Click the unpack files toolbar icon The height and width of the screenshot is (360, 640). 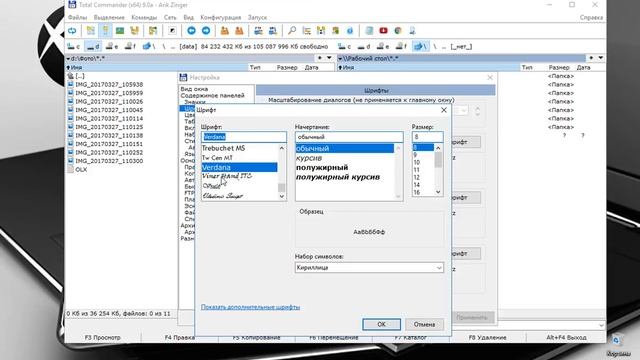(x=239, y=31)
